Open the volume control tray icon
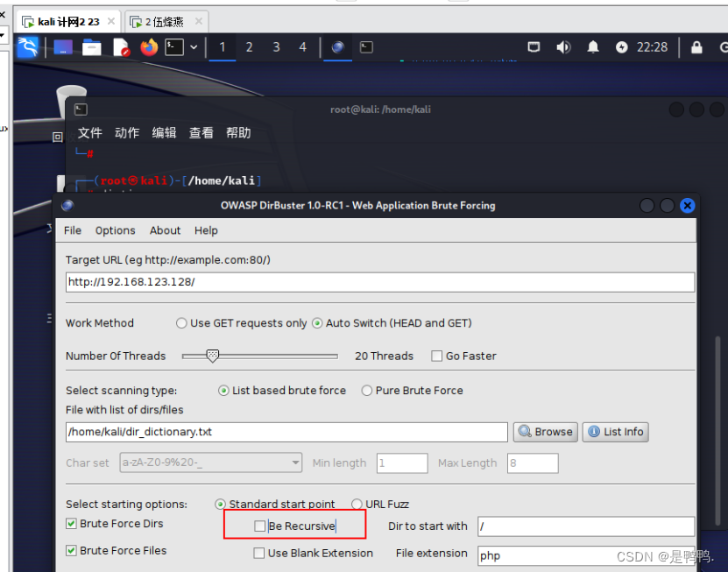Screen dimensions: 728x572 click(x=563, y=47)
